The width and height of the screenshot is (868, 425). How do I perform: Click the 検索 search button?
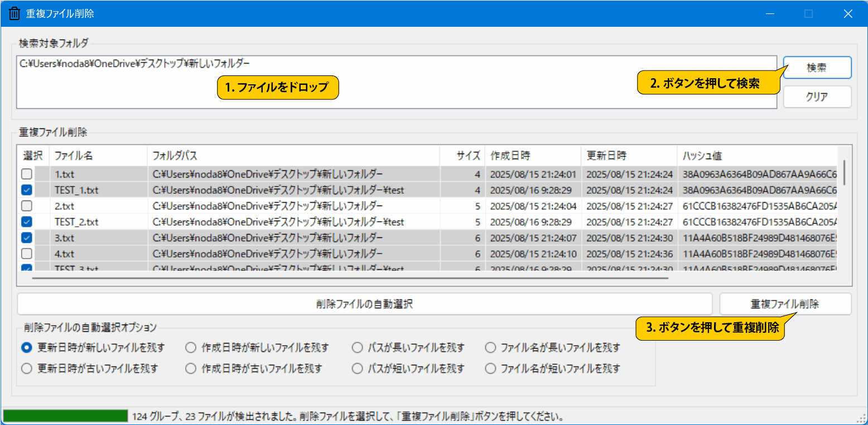click(x=817, y=68)
